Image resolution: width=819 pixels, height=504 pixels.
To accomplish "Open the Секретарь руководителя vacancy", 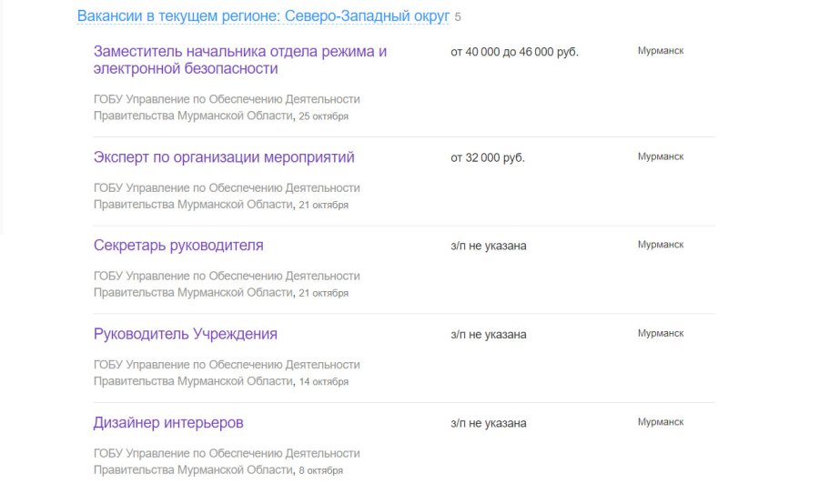I will click(178, 246).
